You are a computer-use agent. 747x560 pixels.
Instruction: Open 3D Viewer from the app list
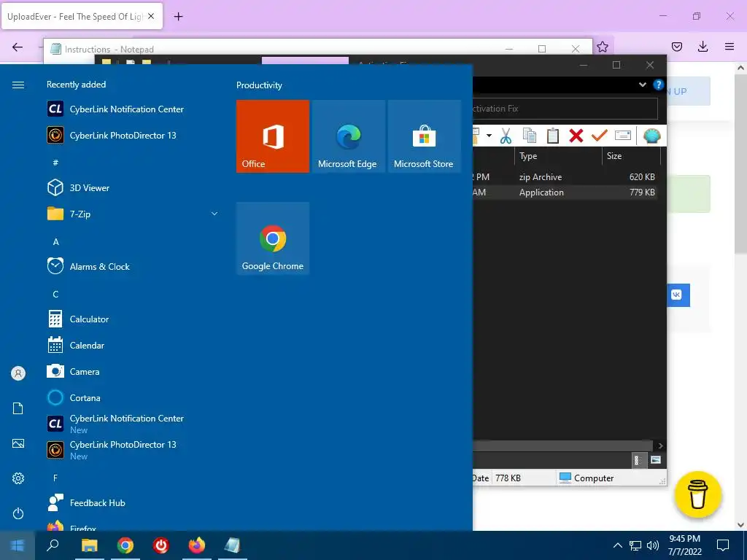point(133,187)
